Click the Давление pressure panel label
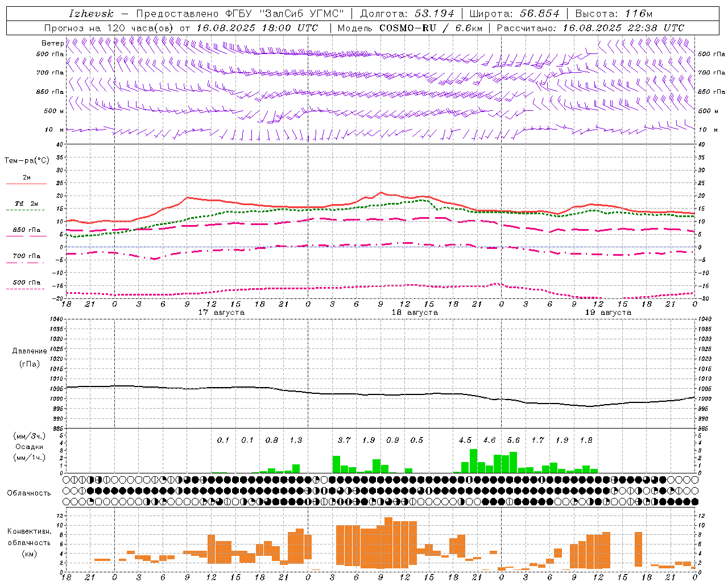This screenshot has height=582, width=728. tap(30, 351)
